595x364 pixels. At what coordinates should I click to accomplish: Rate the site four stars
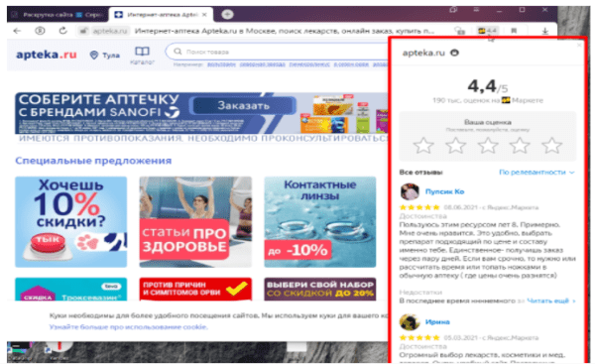point(520,146)
